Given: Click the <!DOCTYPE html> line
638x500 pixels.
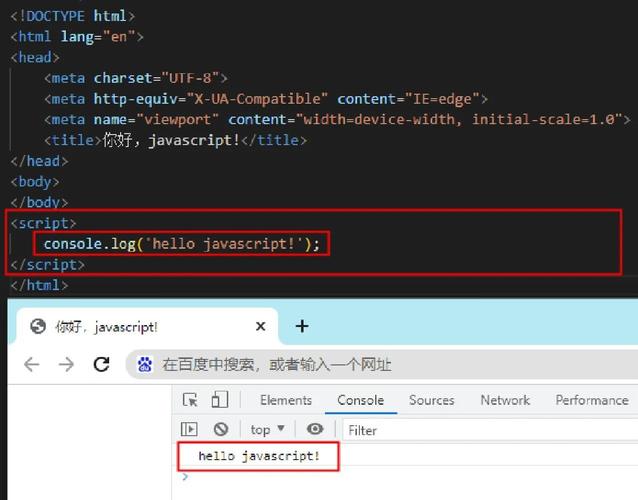Looking at the screenshot, I should click(72, 16).
